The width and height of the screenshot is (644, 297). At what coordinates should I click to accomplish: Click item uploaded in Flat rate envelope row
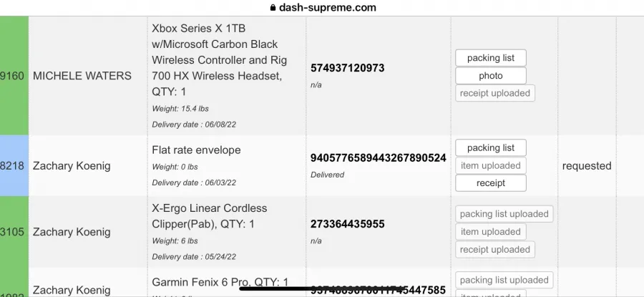pos(490,165)
